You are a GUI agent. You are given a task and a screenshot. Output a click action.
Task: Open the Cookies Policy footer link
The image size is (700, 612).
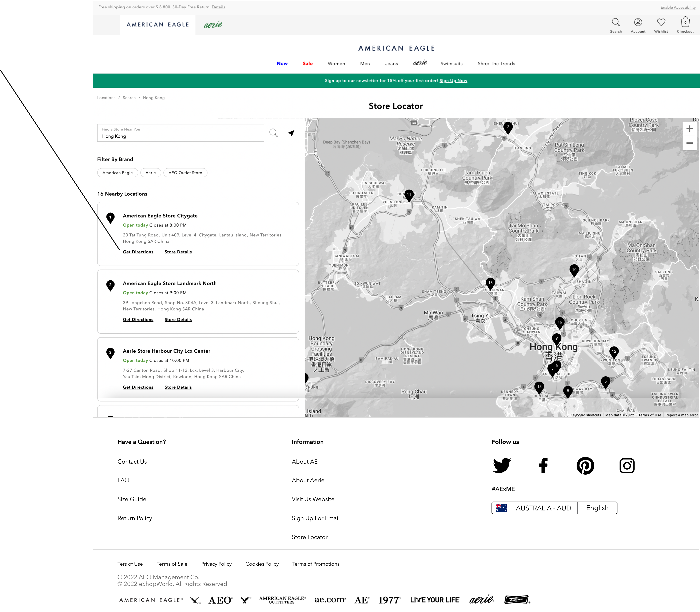[x=262, y=564]
